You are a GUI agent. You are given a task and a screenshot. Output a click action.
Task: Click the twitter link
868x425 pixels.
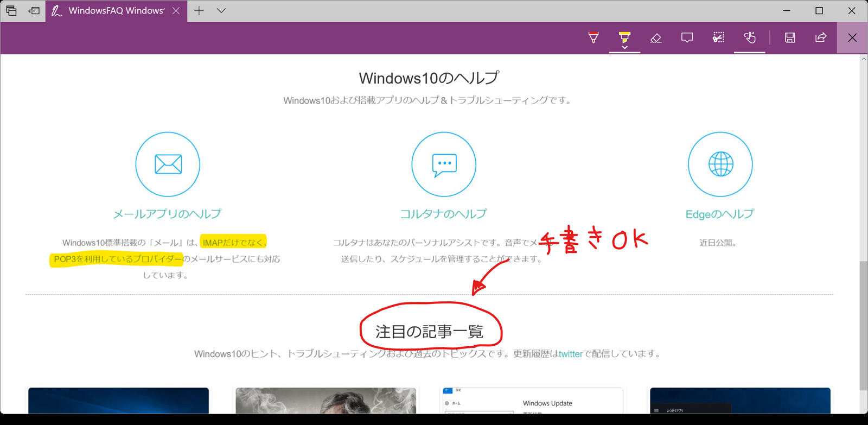pyautogui.click(x=570, y=354)
